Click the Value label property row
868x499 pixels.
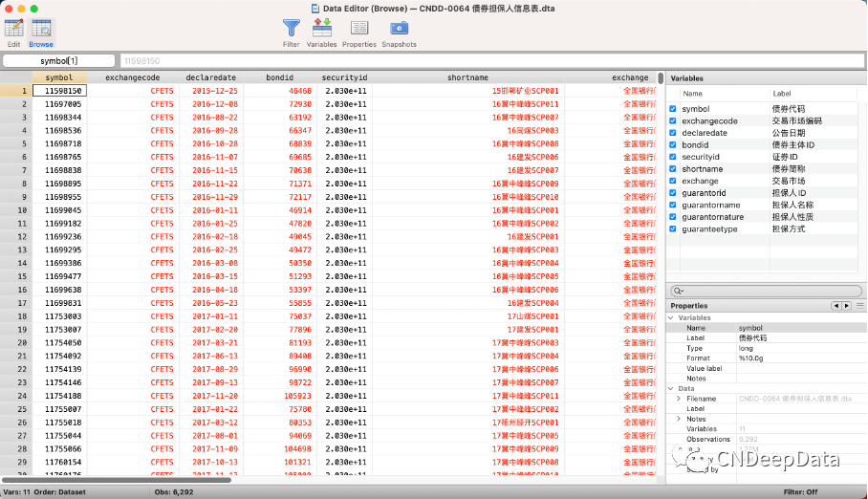(x=766, y=368)
